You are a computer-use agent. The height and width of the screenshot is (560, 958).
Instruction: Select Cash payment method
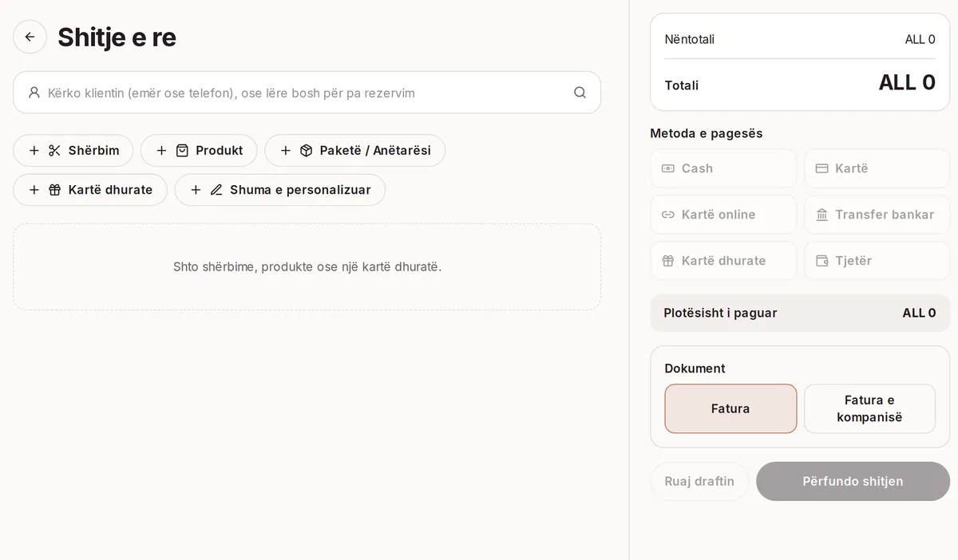723,168
